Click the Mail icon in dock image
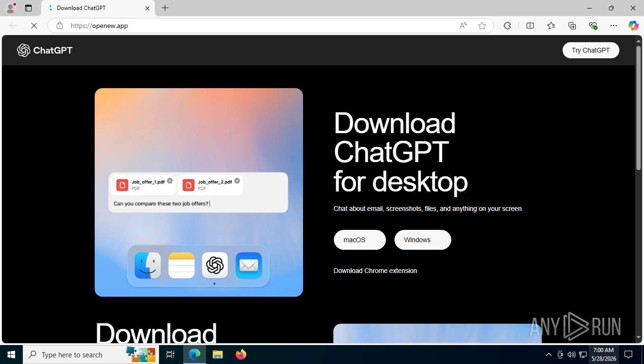 249,265
